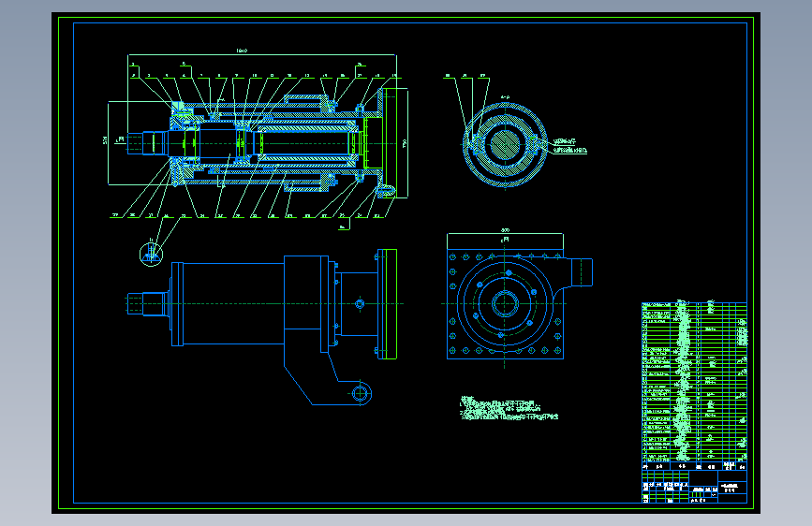Select the overall length dimension above section view
The width and height of the screenshot is (812, 526).
(242, 51)
